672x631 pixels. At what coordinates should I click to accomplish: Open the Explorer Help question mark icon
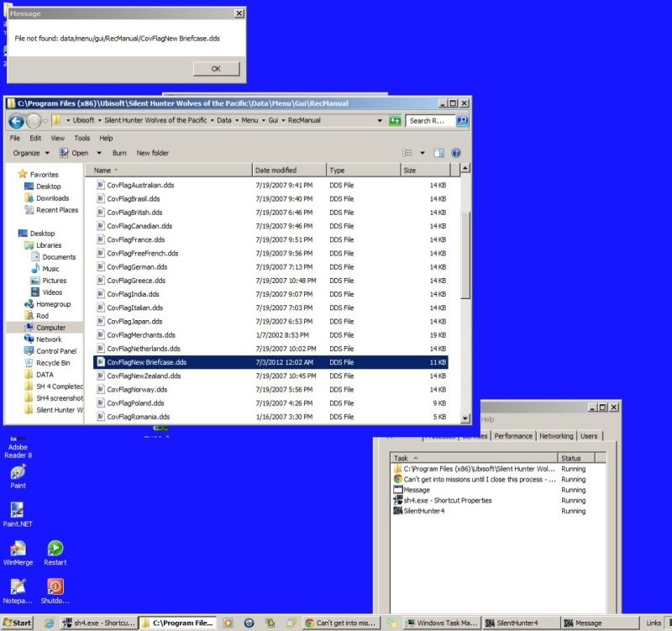coord(456,153)
